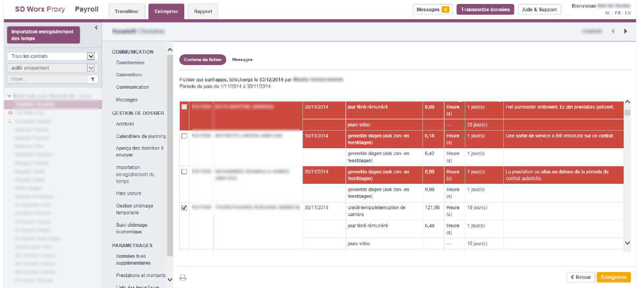
Task: Open Aide & Support
Action: pyautogui.click(x=539, y=10)
